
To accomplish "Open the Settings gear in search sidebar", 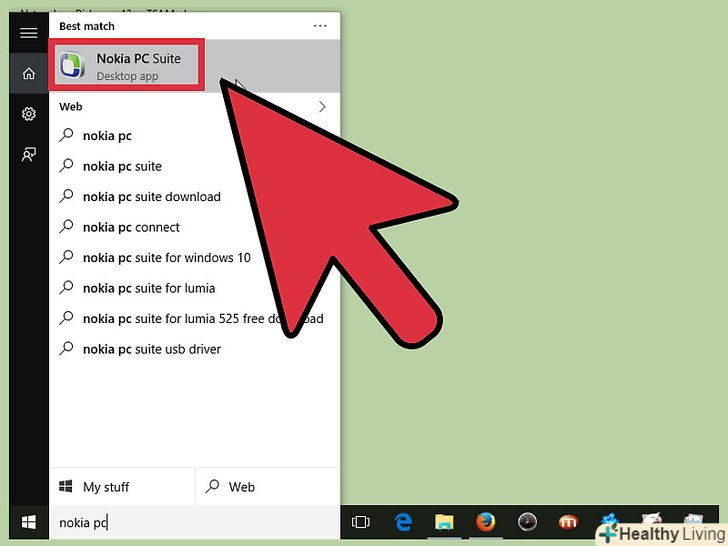I will (x=29, y=114).
